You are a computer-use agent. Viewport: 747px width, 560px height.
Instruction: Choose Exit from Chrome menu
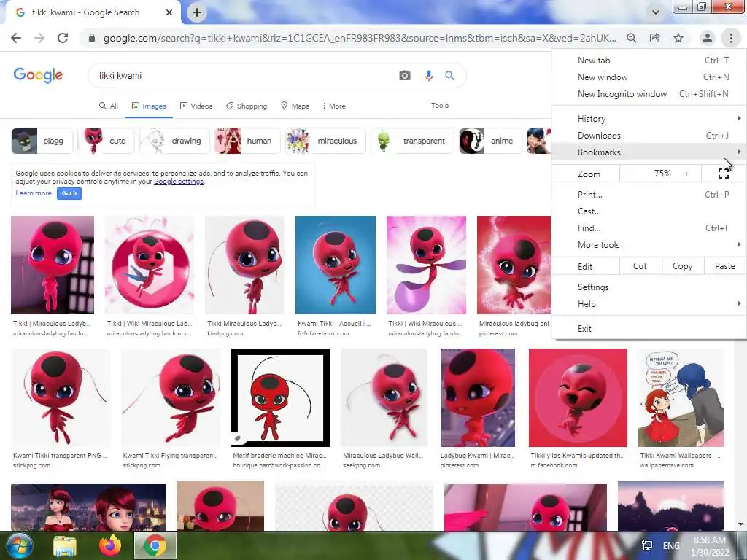(x=649, y=329)
